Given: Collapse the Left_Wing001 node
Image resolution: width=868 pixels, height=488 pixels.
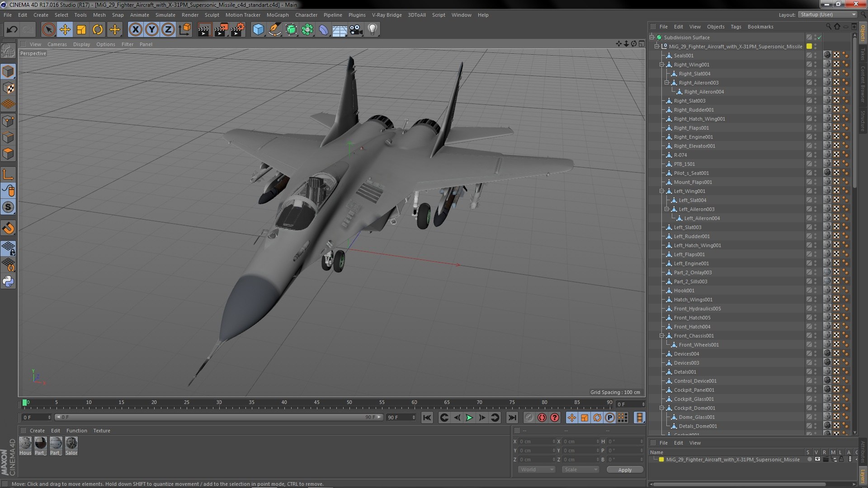Looking at the screenshot, I should [x=662, y=191].
